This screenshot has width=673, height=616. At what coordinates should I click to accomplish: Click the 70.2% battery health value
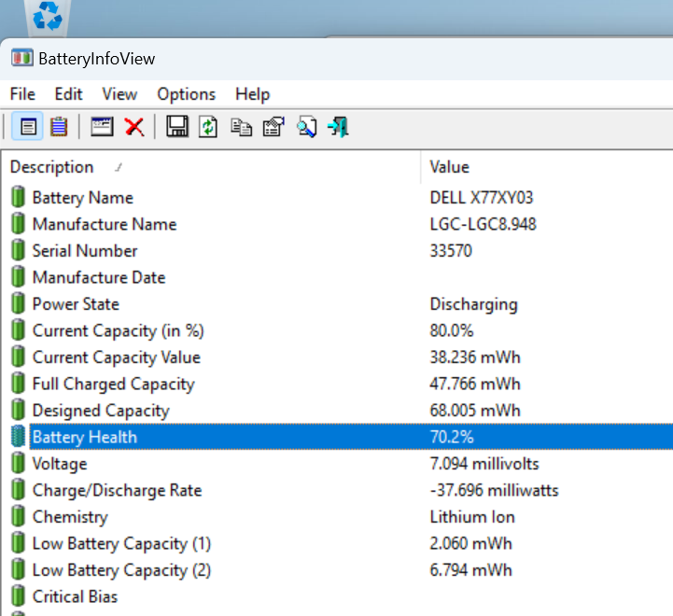click(452, 437)
